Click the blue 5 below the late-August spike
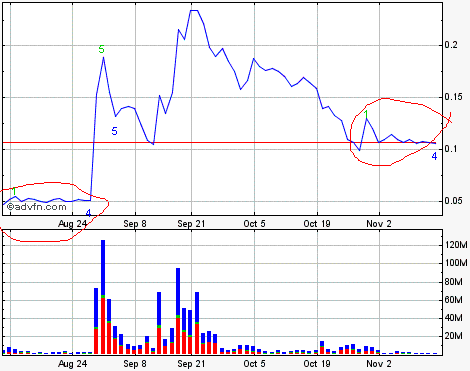470x371 pixels. (x=114, y=131)
